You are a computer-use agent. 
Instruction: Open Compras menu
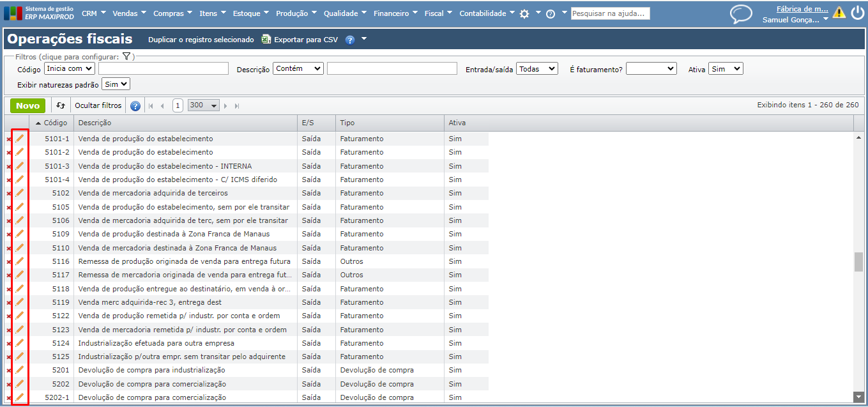(173, 13)
